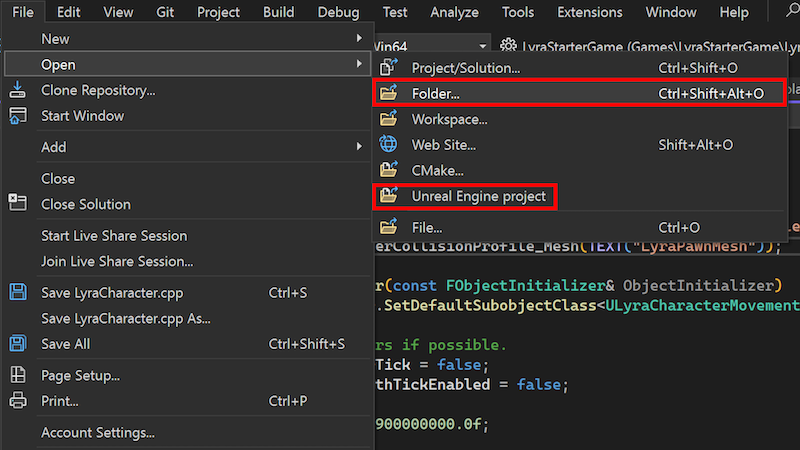Screen dimensions: 800x450
Task: Open the Tools menu
Action: tap(518, 12)
